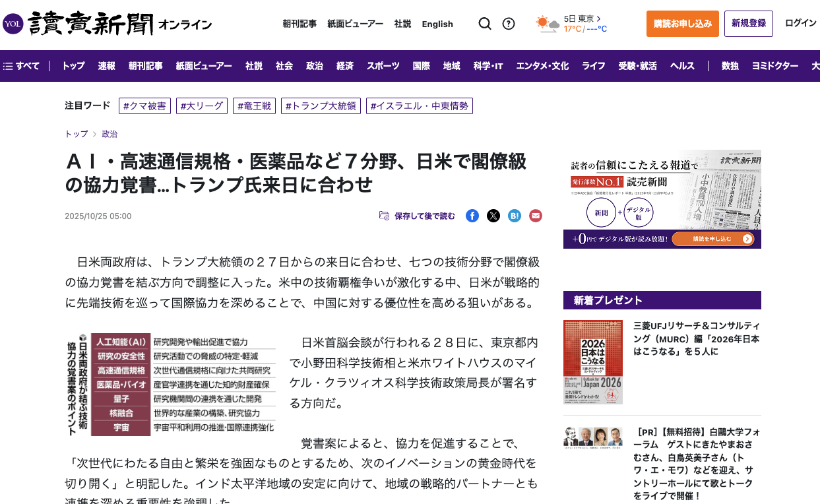Save article with 保存して後で読む
The height and width of the screenshot is (504, 820).
click(417, 216)
